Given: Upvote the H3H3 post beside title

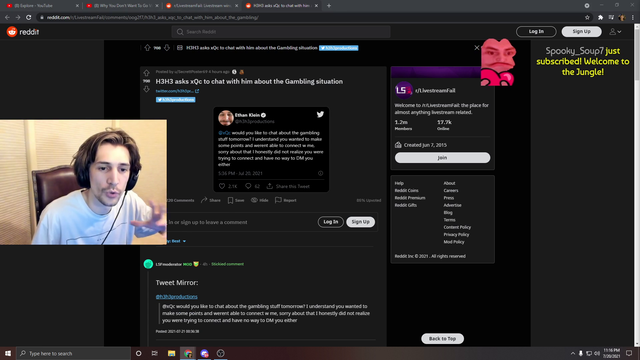Looking at the screenshot, I should [x=146, y=73].
